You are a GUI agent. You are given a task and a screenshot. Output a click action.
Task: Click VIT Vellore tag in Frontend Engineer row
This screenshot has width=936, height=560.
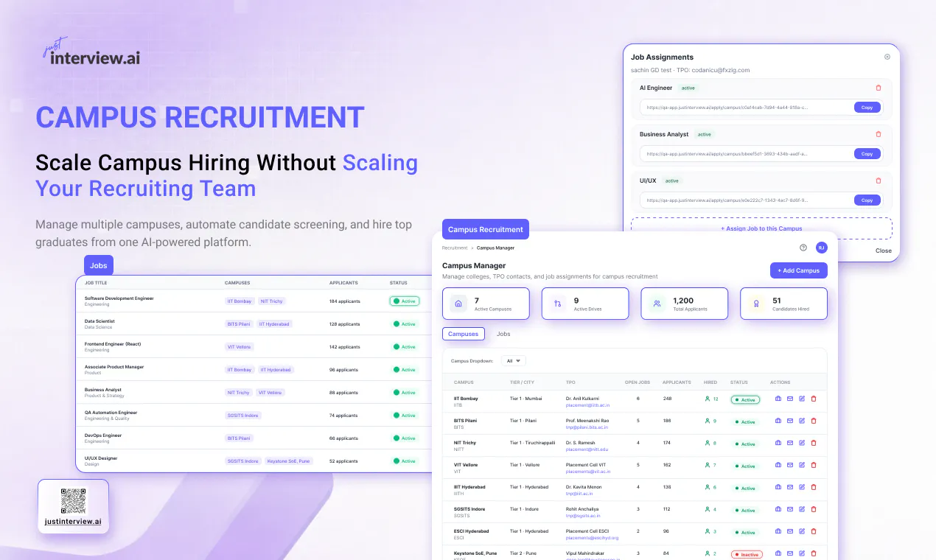point(239,347)
